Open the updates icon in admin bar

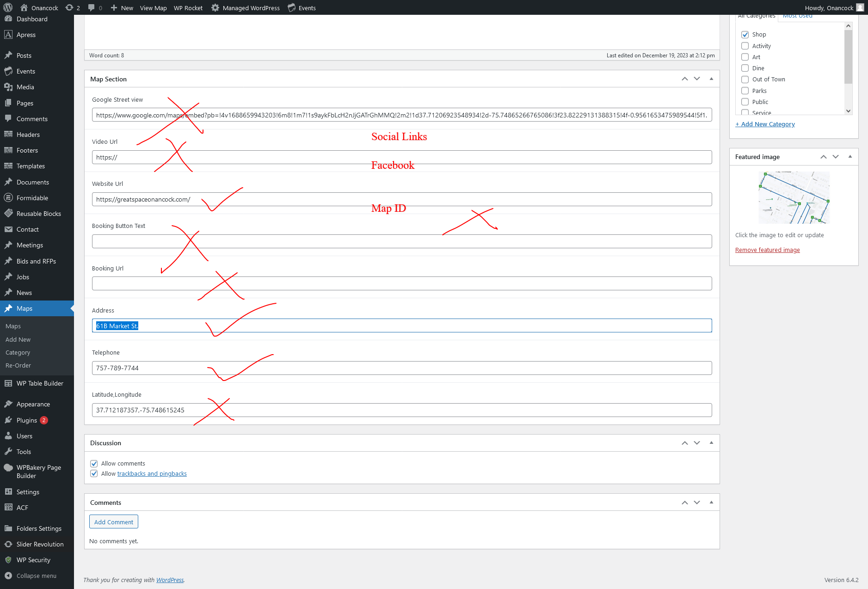[x=69, y=7]
